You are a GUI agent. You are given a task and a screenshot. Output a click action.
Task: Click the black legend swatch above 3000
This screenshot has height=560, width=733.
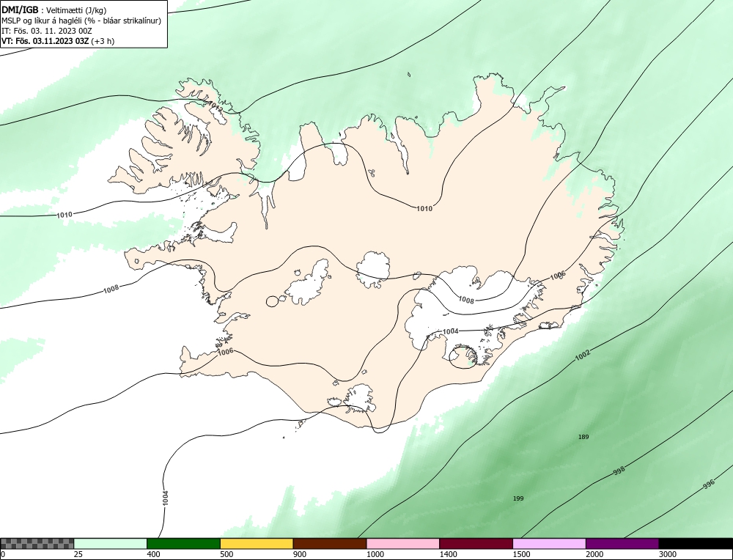[x=696, y=544]
